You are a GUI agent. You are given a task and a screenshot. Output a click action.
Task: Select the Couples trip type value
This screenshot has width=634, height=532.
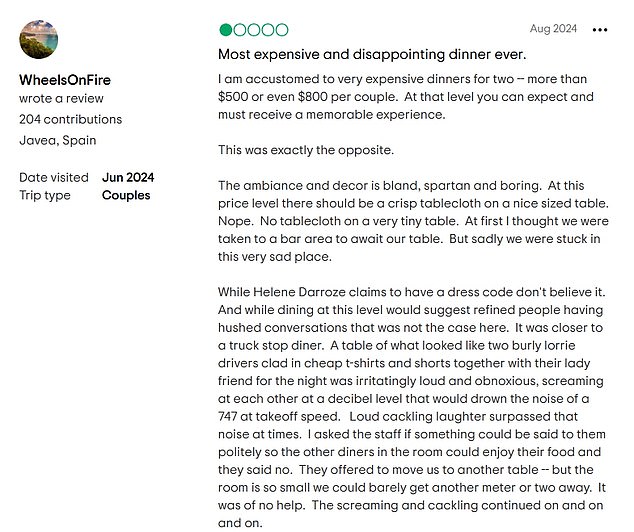tap(126, 195)
